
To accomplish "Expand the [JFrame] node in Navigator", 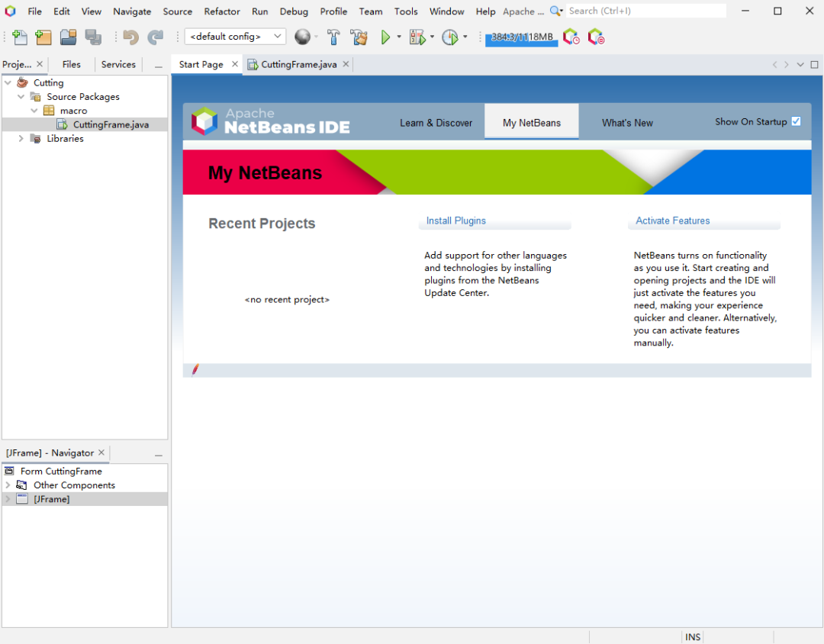I will pos(8,499).
